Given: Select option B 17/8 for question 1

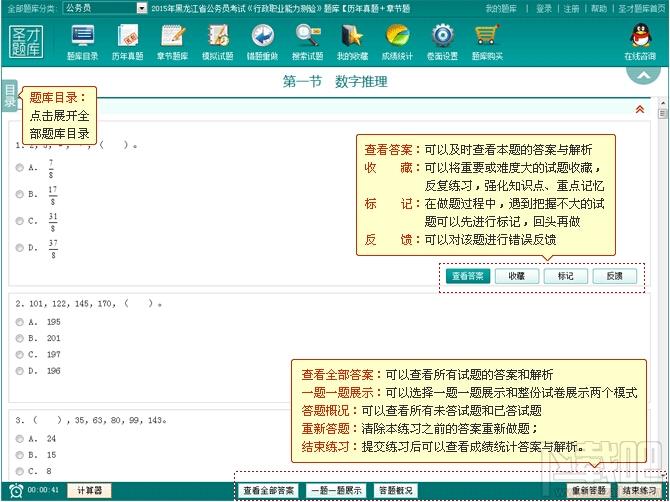Looking at the screenshot, I should 20,194.
